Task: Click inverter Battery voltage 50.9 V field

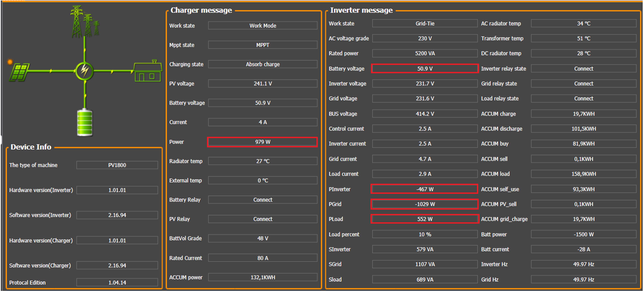Action: tap(425, 69)
